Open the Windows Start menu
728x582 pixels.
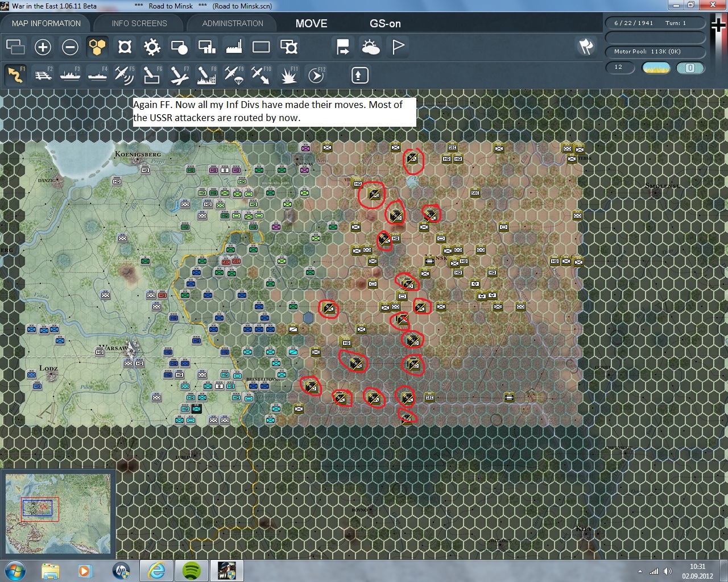15,570
